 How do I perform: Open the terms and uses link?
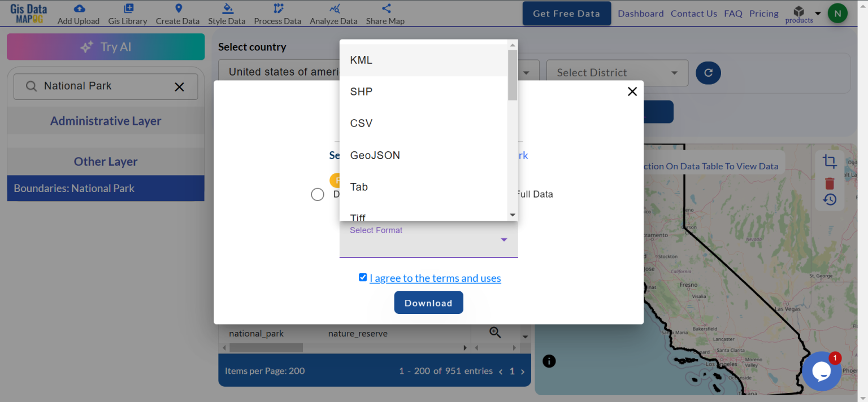[435, 278]
